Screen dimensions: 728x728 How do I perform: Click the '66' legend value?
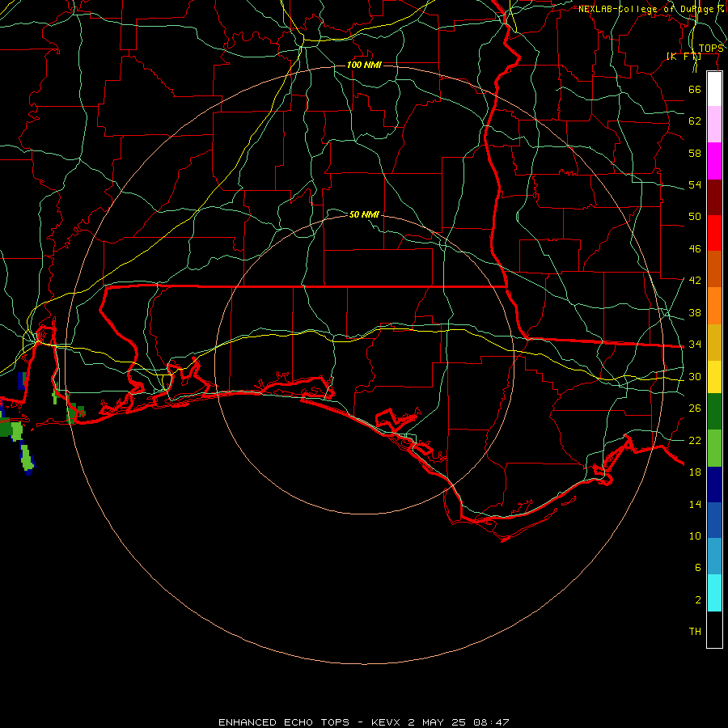point(695,89)
